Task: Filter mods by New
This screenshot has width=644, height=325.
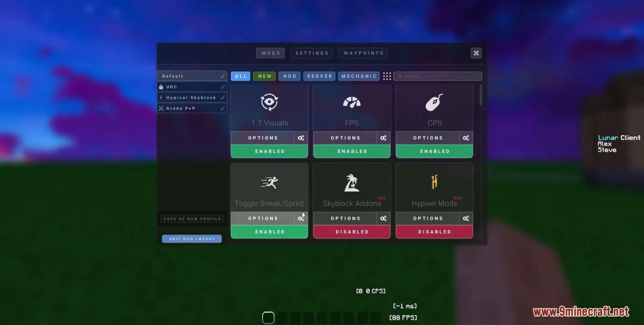Action: click(265, 76)
